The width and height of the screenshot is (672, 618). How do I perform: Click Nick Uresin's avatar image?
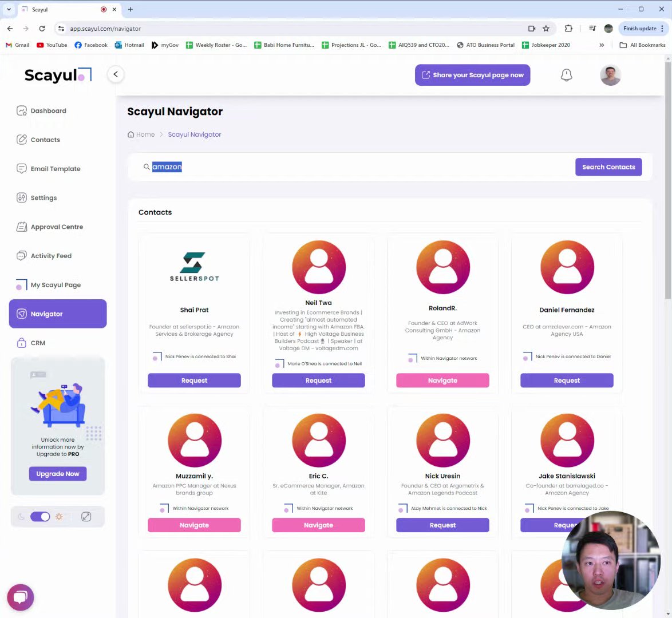pos(443,440)
